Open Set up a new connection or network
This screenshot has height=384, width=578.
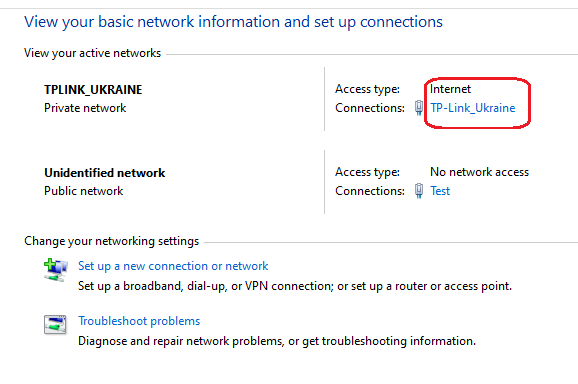pyautogui.click(x=173, y=266)
